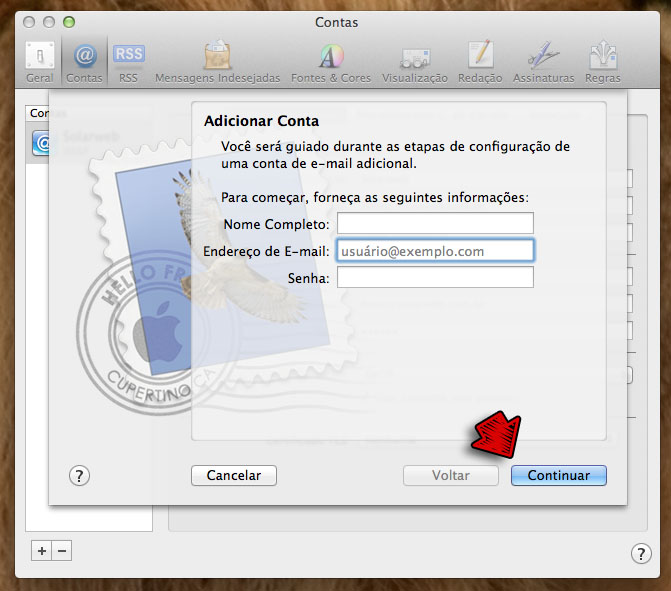
Task: Click the green zoom window button
Action: coord(69,22)
